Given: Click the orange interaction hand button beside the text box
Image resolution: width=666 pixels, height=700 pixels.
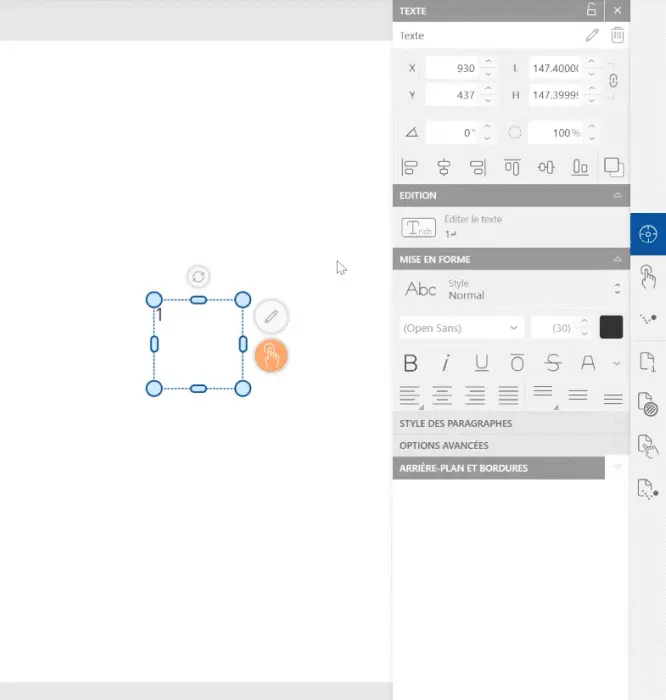Looking at the screenshot, I should [271, 354].
